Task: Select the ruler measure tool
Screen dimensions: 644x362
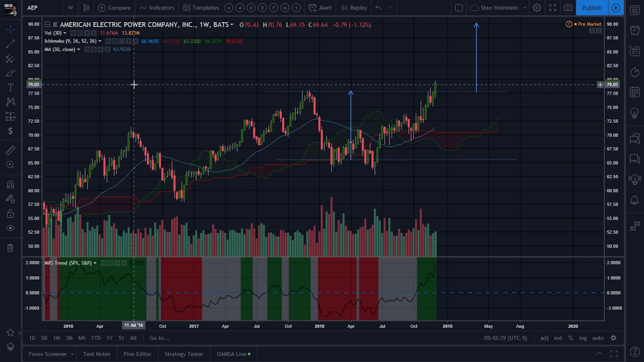Action: point(10,150)
